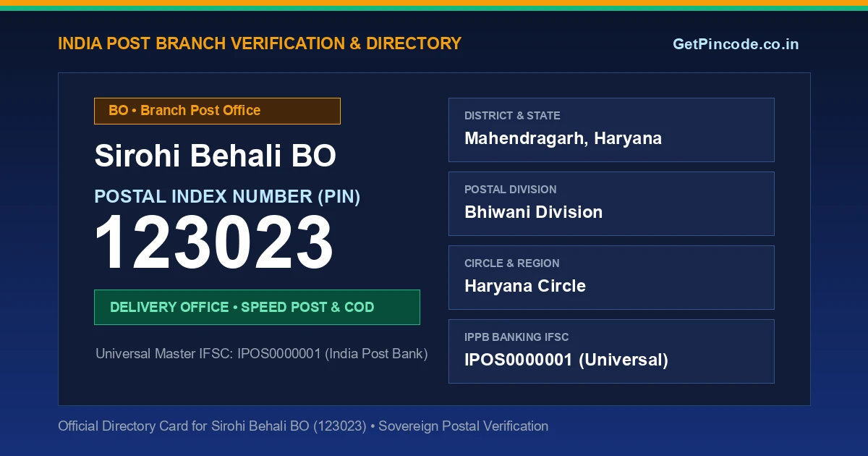Click the orange stripe at page top
Image resolution: width=868 pixels, height=456 pixels.
434,3
